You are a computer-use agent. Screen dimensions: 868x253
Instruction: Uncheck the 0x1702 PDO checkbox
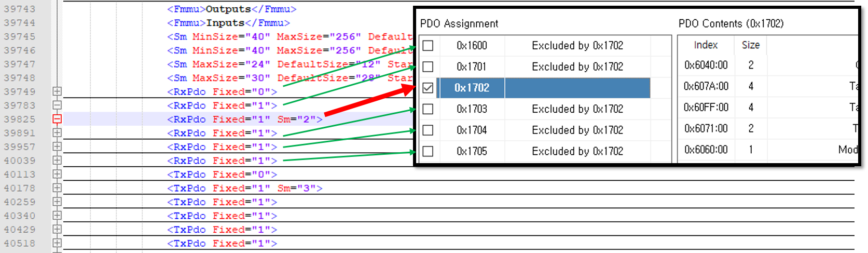[x=428, y=88]
